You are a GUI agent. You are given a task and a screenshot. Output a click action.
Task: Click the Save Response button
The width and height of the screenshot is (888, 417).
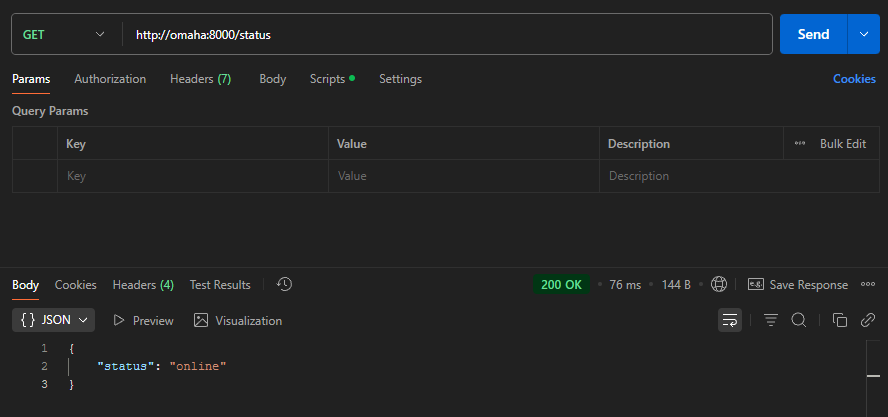798,285
